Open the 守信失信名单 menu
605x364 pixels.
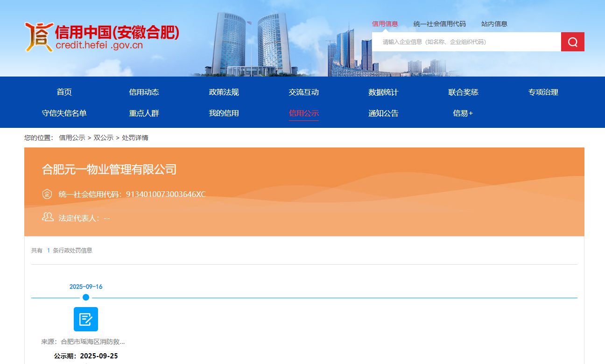(x=64, y=113)
